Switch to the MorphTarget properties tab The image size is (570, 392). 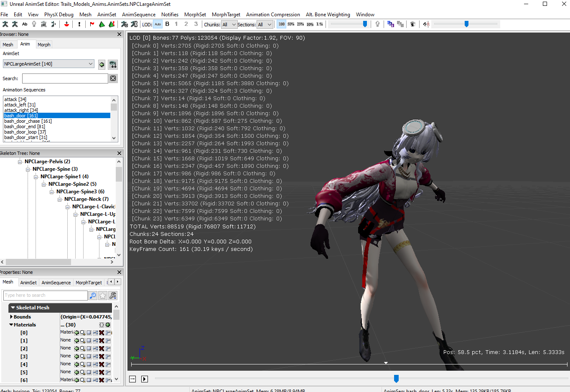click(89, 283)
